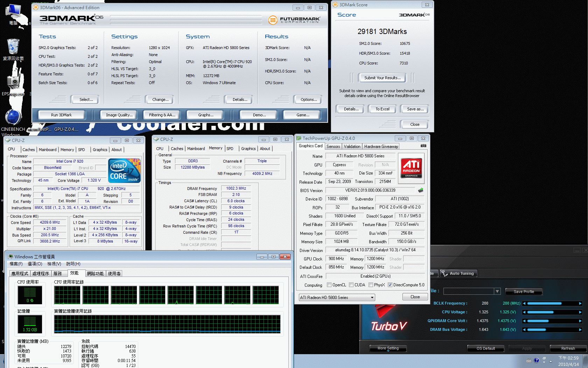This screenshot has height=368, width=588.
Task: Open the Recycle Bin desktop icon
Action: [x=13, y=49]
